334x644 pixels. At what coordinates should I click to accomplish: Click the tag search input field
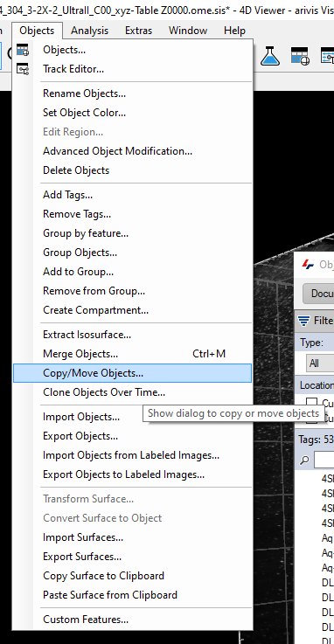coord(324,460)
